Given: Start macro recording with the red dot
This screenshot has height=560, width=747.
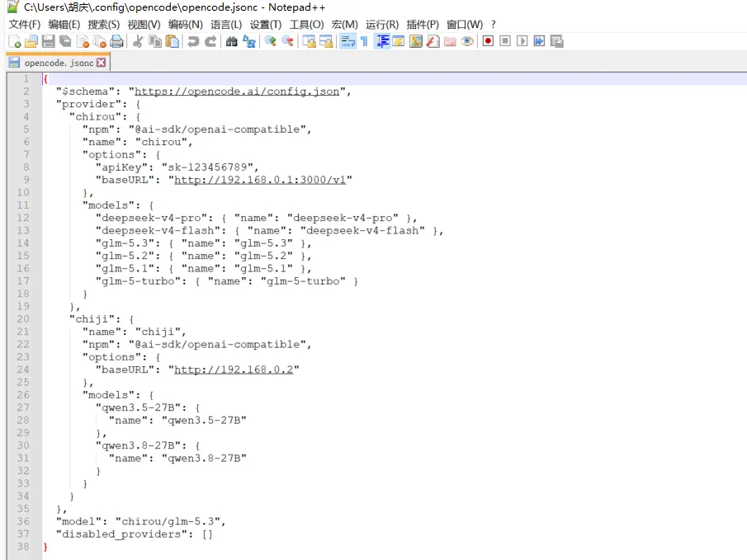Looking at the screenshot, I should 488,41.
